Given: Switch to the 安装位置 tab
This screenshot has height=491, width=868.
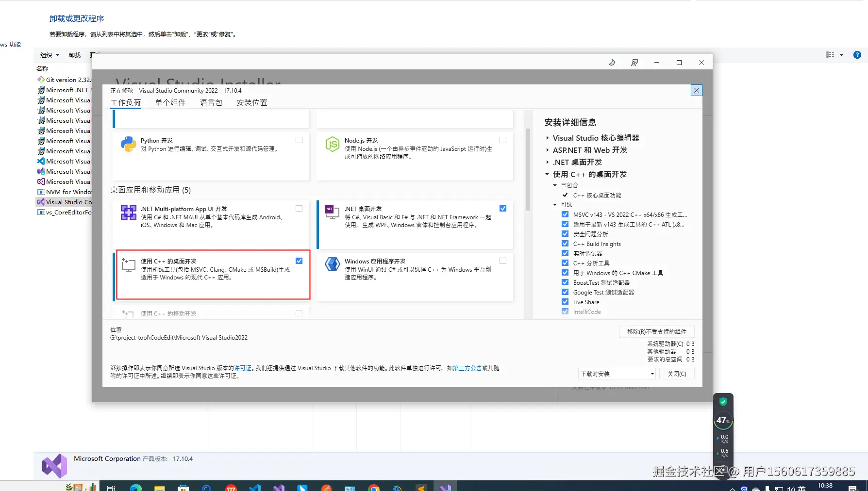Looking at the screenshot, I should tap(252, 102).
